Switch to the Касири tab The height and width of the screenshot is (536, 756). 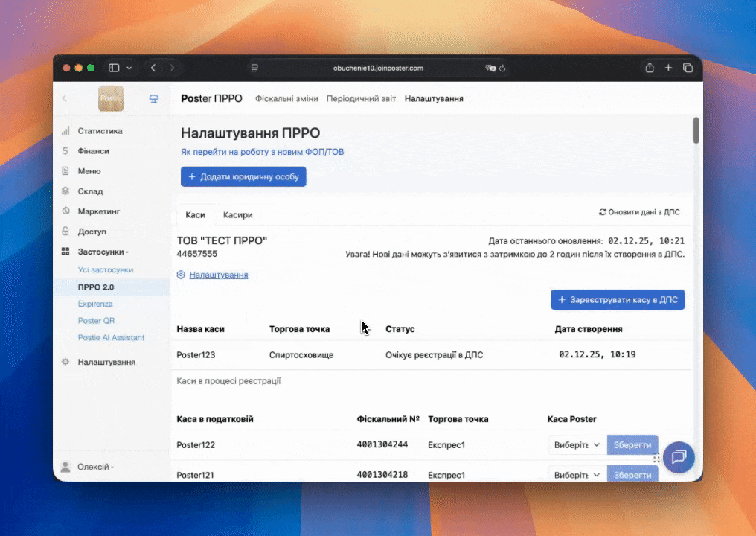tap(237, 214)
